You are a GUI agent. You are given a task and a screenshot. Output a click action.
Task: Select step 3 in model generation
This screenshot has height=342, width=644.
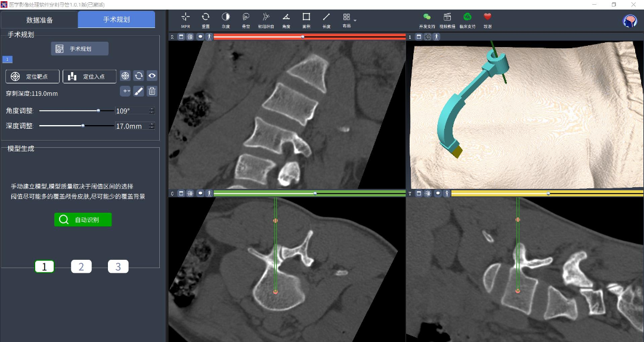(118, 266)
